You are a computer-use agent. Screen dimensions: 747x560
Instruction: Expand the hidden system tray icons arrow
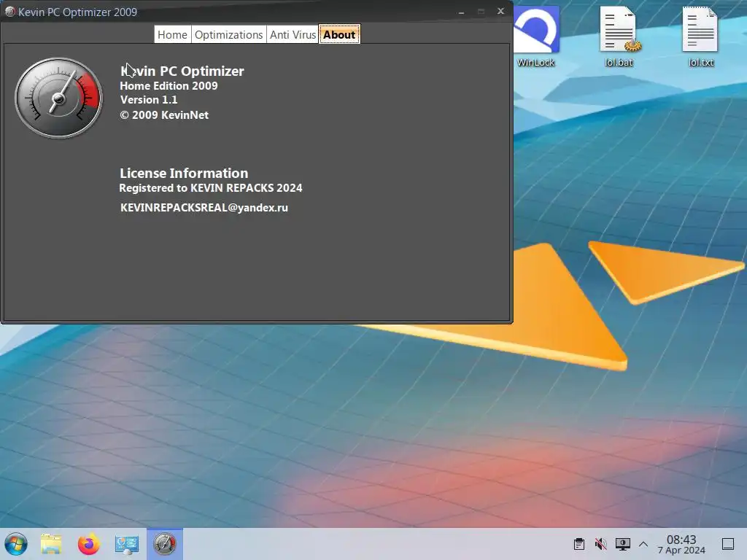(x=643, y=544)
